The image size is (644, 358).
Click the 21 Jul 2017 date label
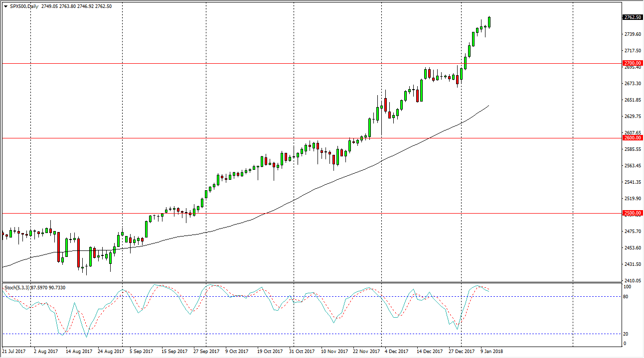tap(14, 352)
